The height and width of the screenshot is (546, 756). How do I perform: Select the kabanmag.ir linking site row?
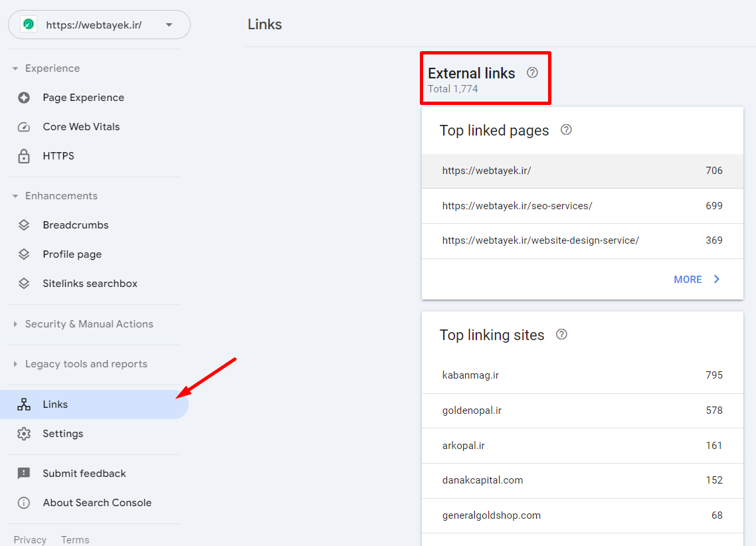click(583, 375)
